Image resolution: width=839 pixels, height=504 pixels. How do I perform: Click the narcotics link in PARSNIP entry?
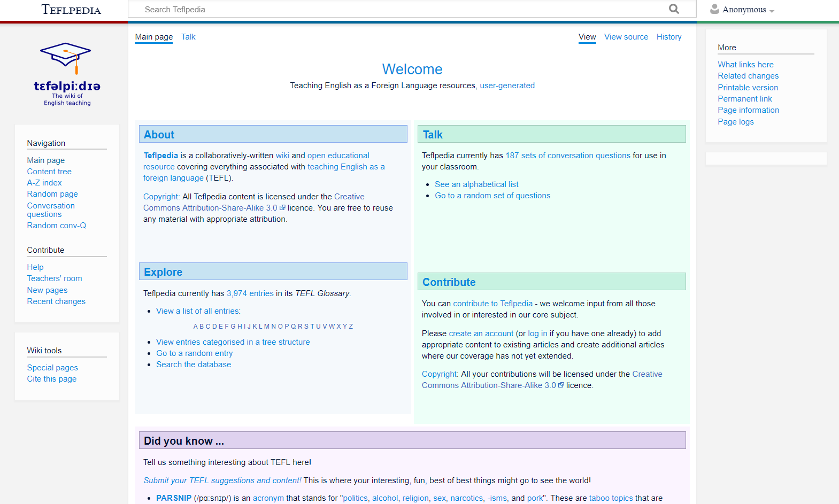[467, 498]
